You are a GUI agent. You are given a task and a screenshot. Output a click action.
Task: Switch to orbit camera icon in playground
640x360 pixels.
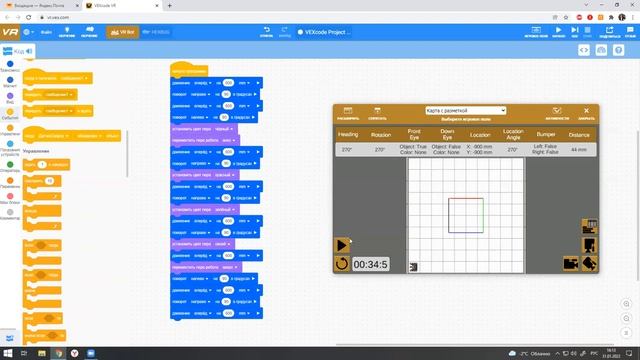click(x=589, y=264)
